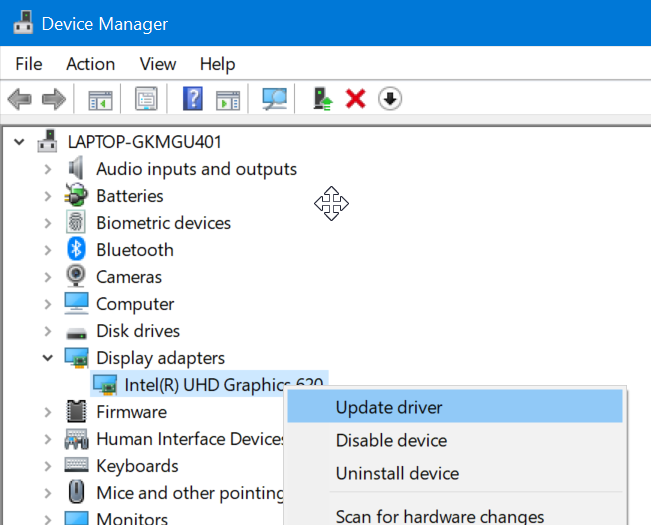The image size is (651, 525).
Task: Expand the Batteries category arrow
Action: tap(47, 196)
